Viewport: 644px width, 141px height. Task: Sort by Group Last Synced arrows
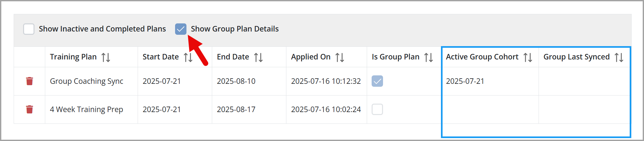click(x=619, y=58)
